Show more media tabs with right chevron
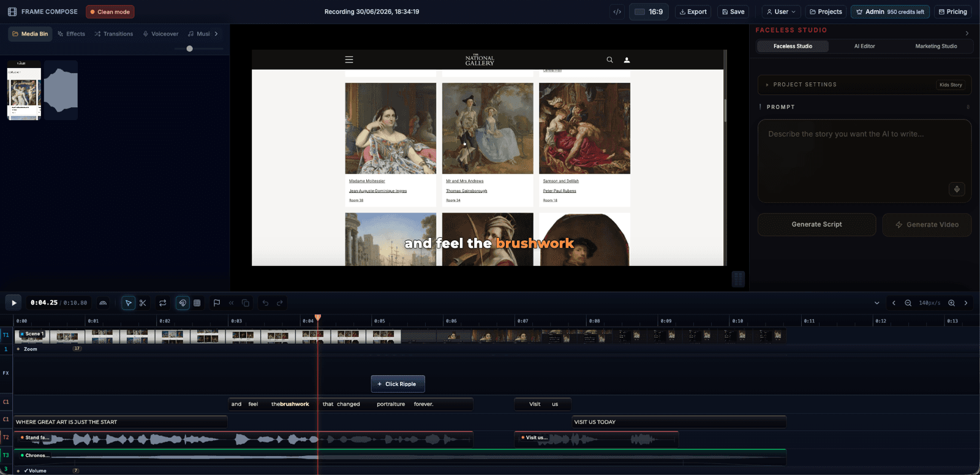 [216, 34]
